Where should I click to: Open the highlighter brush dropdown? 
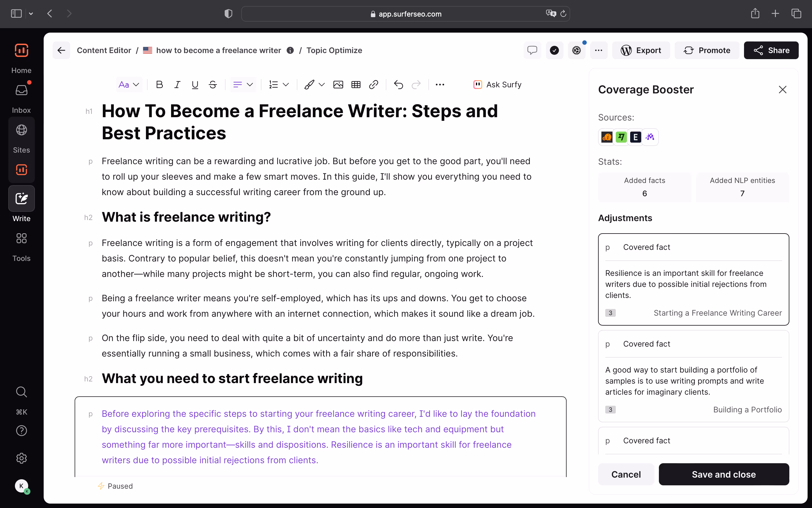pyautogui.click(x=315, y=85)
